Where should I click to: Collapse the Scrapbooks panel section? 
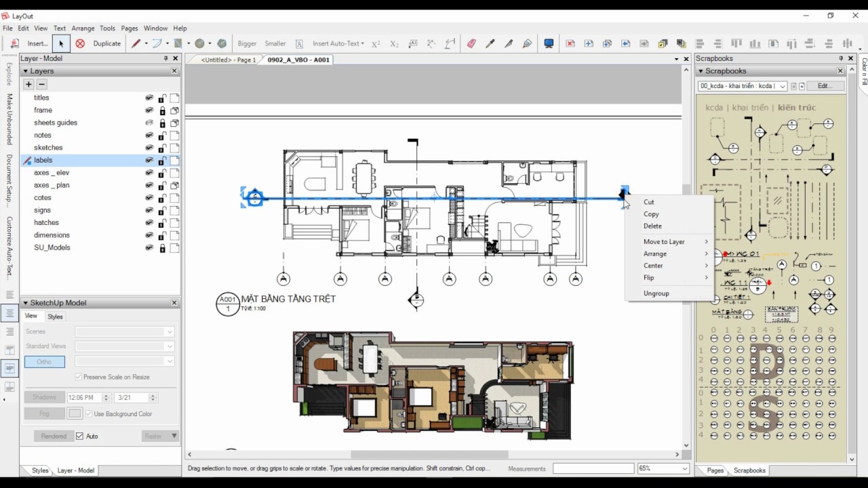[x=701, y=70]
